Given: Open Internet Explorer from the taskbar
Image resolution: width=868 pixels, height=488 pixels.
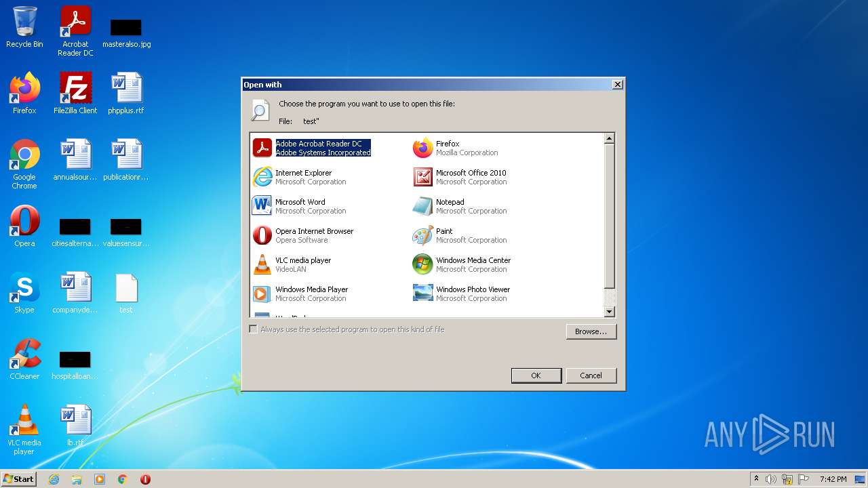Looking at the screenshot, I should 54,479.
